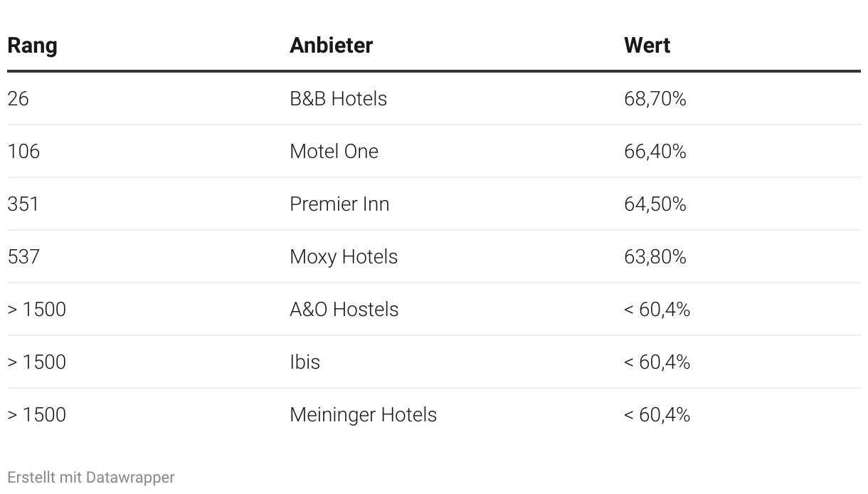Click the rank 106 cell
The image size is (868, 494).
pyautogui.click(x=23, y=151)
